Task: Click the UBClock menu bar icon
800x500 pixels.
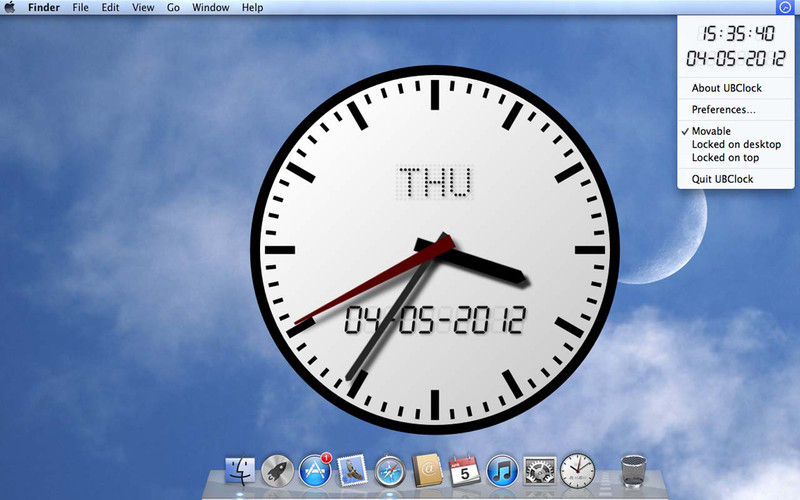Action: click(784, 7)
